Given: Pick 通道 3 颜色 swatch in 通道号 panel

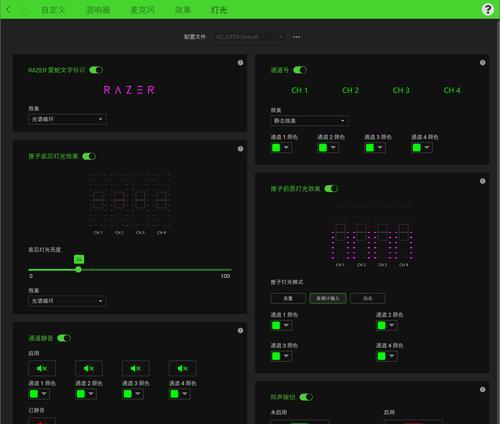Looking at the screenshot, I should (370, 147).
